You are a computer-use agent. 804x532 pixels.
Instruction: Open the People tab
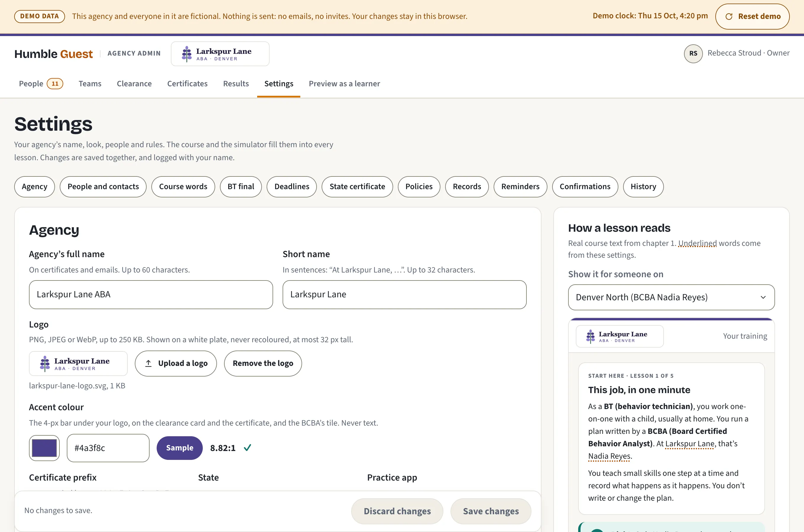pyautogui.click(x=41, y=83)
